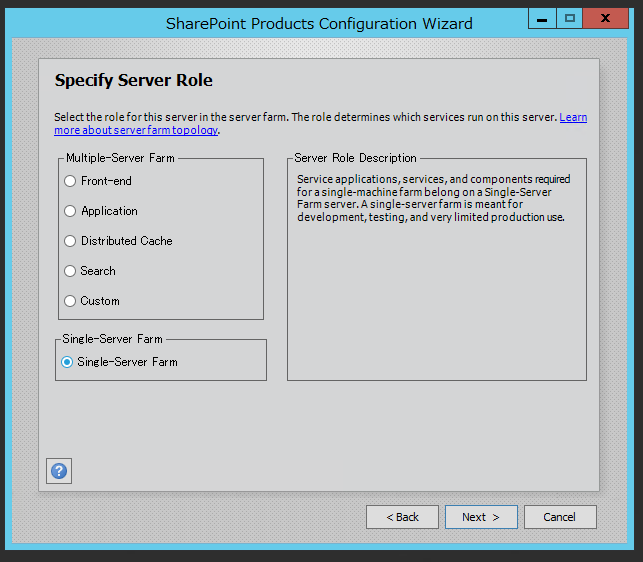Cancel the configuration wizard
The width and height of the screenshot is (643, 562).
[x=560, y=517]
